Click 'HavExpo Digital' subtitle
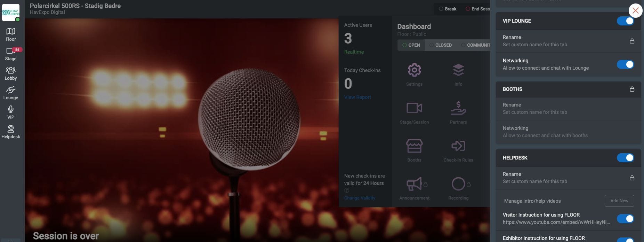Image resolution: width=644 pixels, height=242 pixels. (x=47, y=12)
